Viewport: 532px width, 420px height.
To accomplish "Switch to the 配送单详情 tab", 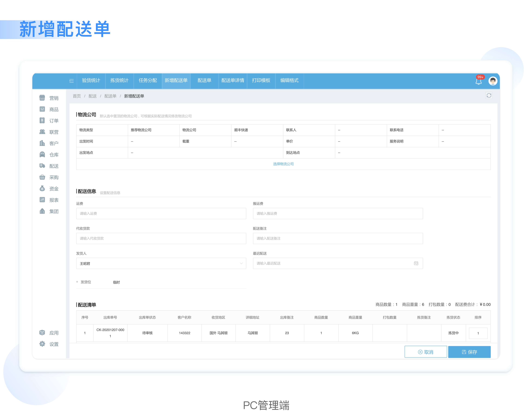I will pos(232,80).
